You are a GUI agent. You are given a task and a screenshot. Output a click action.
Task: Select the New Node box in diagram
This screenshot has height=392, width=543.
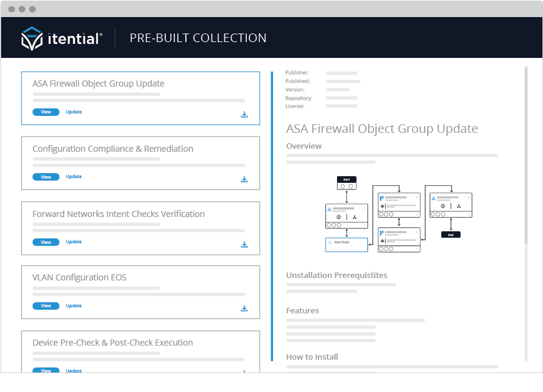pos(347,245)
